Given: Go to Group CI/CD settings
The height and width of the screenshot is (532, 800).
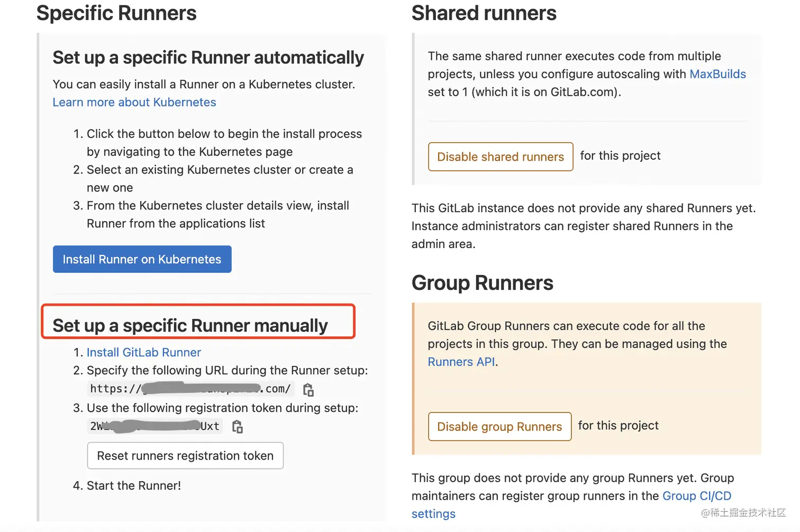Looking at the screenshot, I should click(696, 496).
